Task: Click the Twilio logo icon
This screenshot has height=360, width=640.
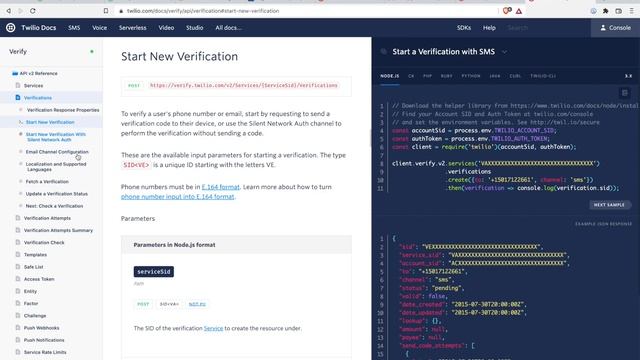Action: (x=11, y=28)
